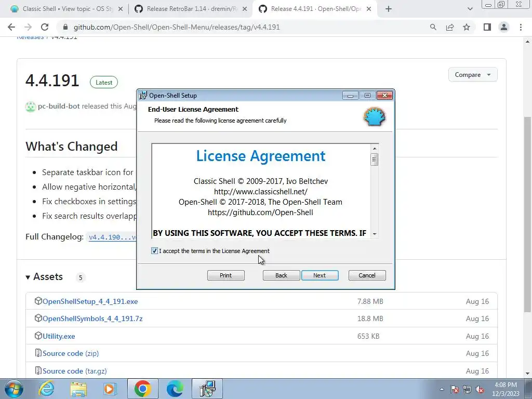Viewport: 532px width, 399px height.
Task: Click the Action Center flag icon
Action: click(x=455, y=390)
